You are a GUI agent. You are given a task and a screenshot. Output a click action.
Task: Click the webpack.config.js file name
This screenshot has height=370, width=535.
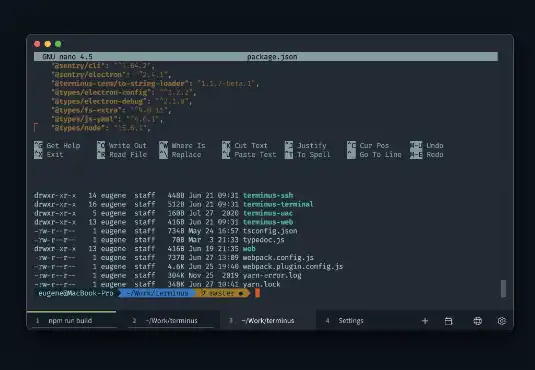(278, 257)
